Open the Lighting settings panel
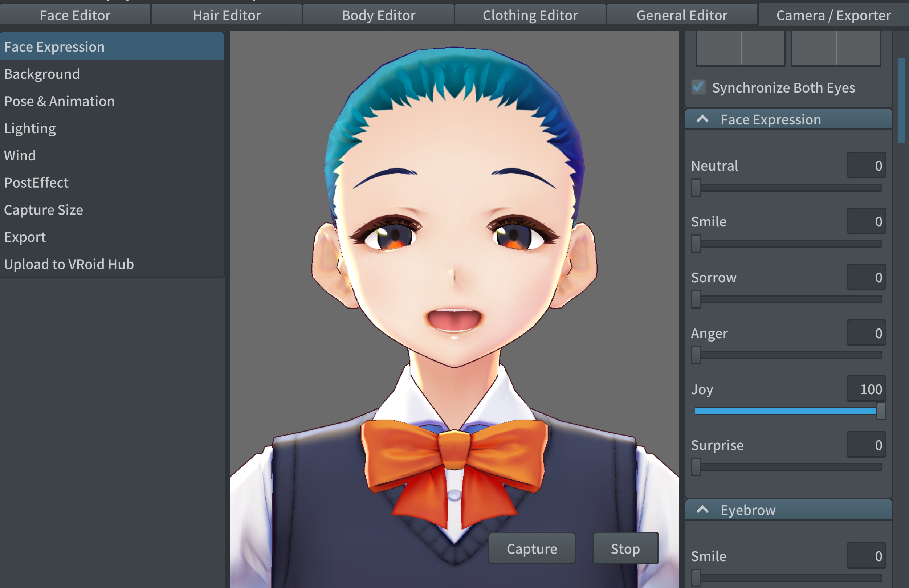 [x=30, y=128]
